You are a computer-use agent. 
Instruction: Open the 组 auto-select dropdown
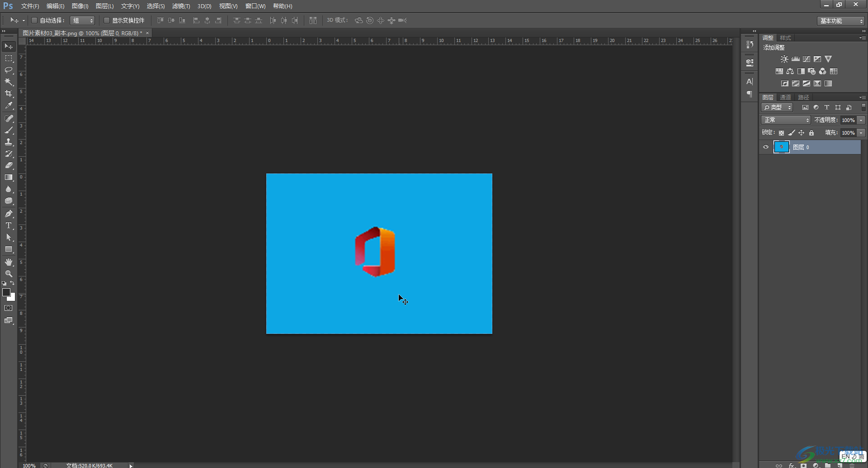[82, 20]
